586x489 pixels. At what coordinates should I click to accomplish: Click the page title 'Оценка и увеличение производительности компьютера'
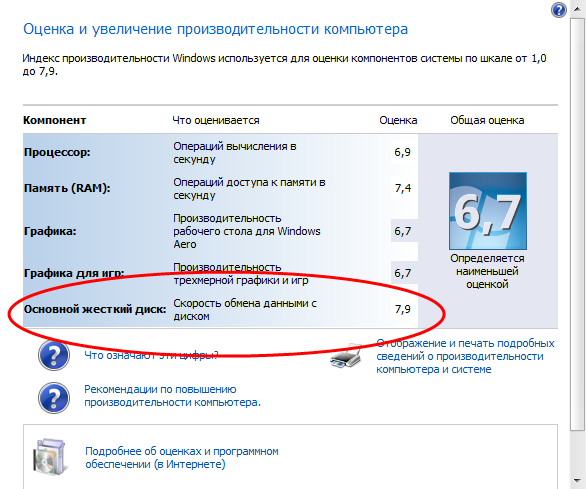point(216,29)
